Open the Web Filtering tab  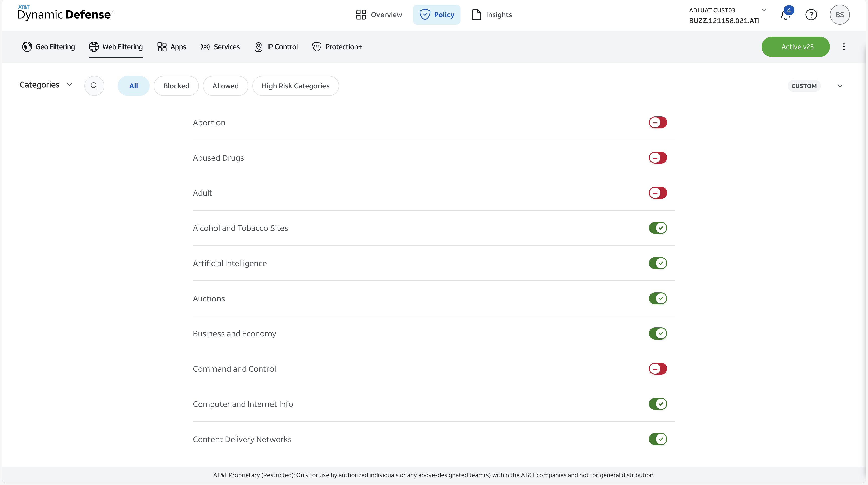[x=116, y=47]
